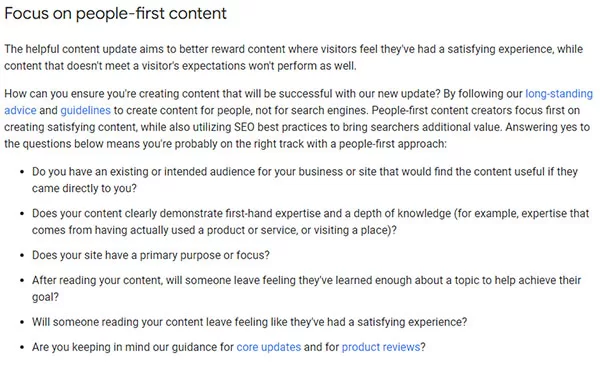The image size is (600, 369).
Task: Click the bullet dot before 'Does your content'
Action: click(x=22, y=214)
